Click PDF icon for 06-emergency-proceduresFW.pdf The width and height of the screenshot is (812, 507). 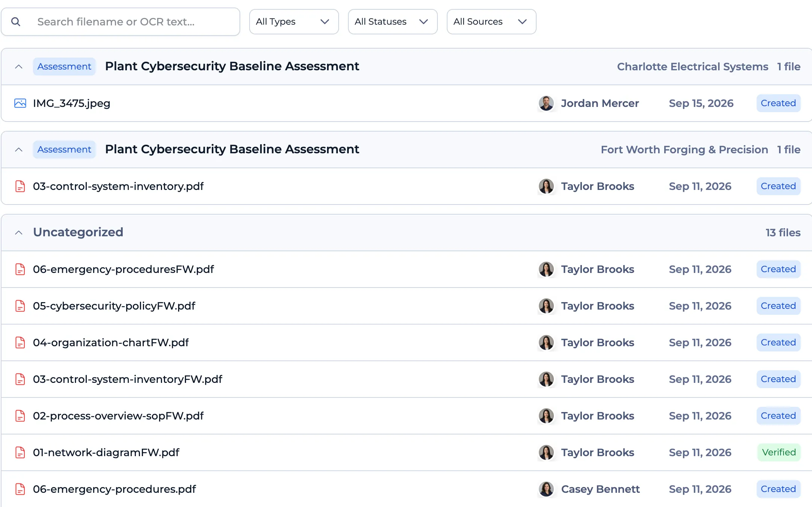20,269
